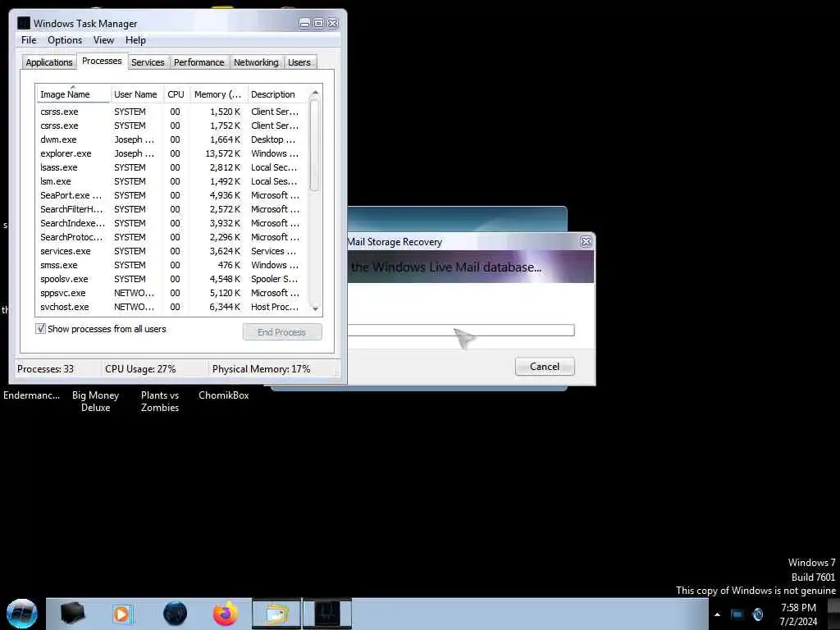This screenshot has height=630, width=840.
Task: Open the dark globe browser taskbar icon
Action: [175, 614]
